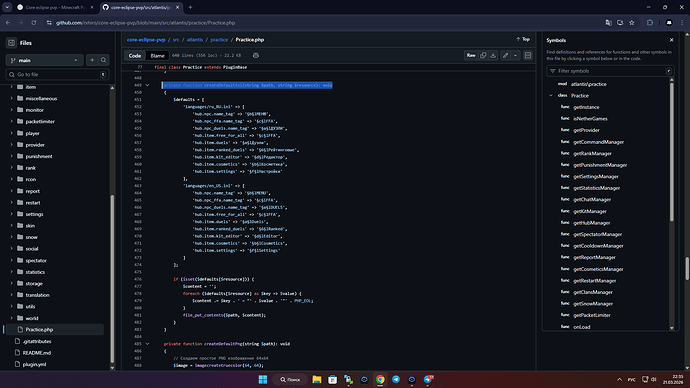
Task: Close the Symbols panel
Action: 672,40
